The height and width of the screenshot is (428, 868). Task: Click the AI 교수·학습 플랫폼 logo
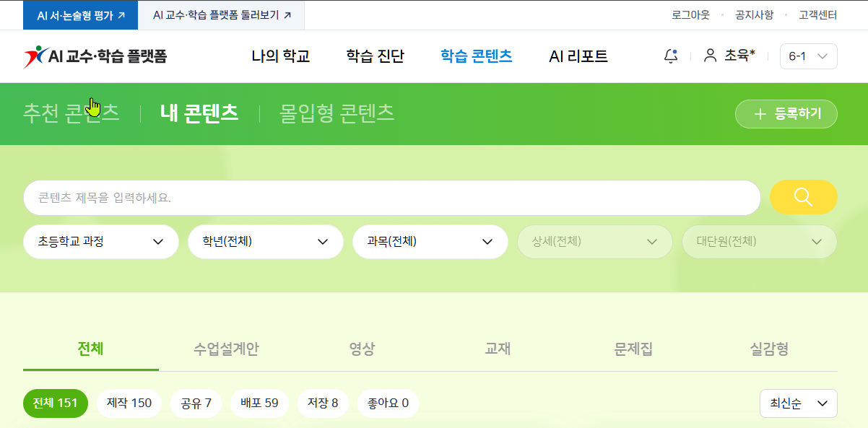click(95, 56)
